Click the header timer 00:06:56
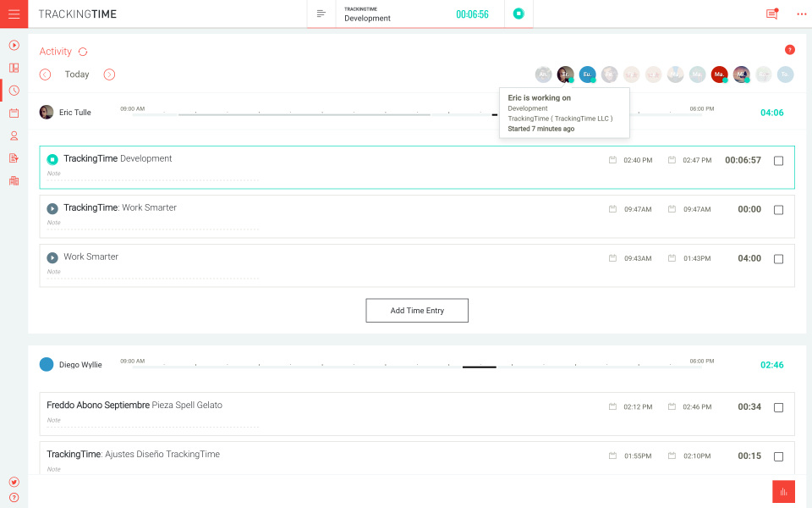This screenshot has width=812, height=508. pyautogui.click(x=472, y=14)
